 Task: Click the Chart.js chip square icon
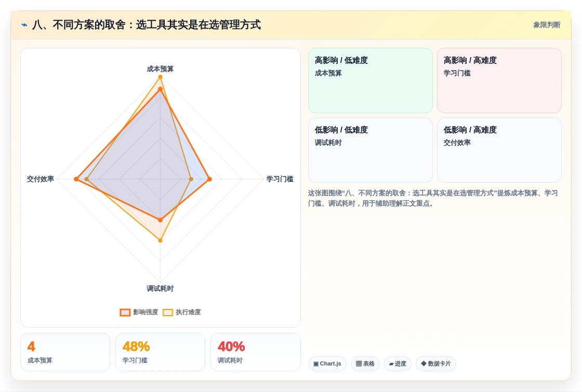coord(316,364)
